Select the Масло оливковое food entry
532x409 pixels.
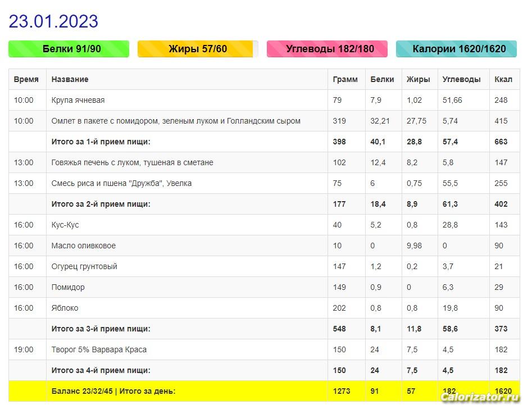[x=84, y=246]
